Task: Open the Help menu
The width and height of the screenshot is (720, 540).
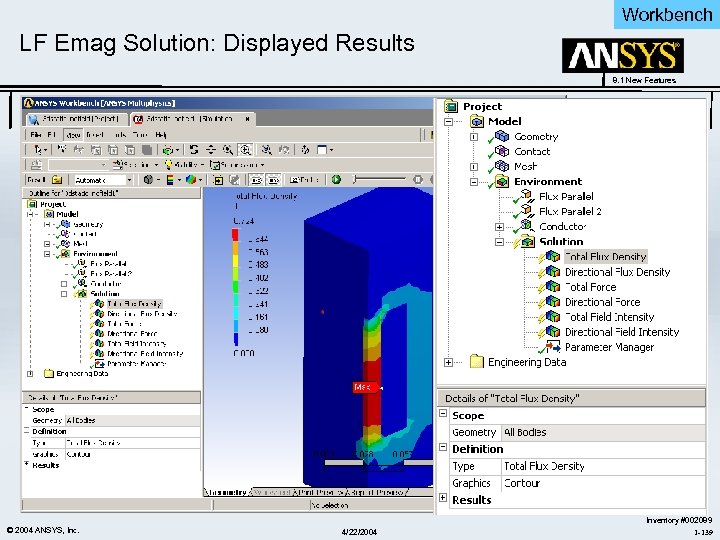Action: (x=161, y=135)
